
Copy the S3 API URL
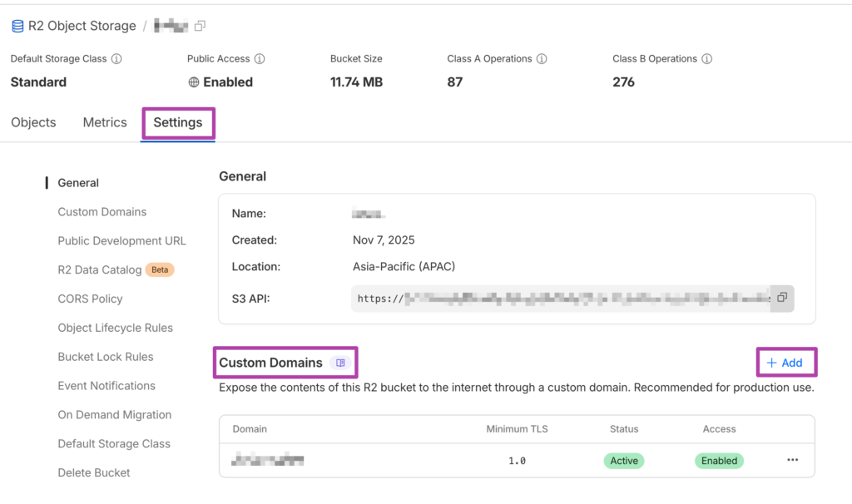click(x=782, y=298)
